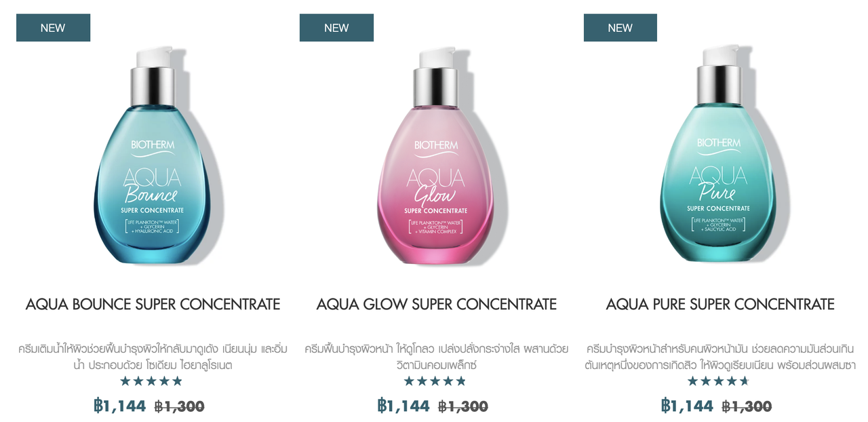
Task: Open AQUA BOUNCE SUPER CONCENTRATE title link
Action: tap(153, 305)
